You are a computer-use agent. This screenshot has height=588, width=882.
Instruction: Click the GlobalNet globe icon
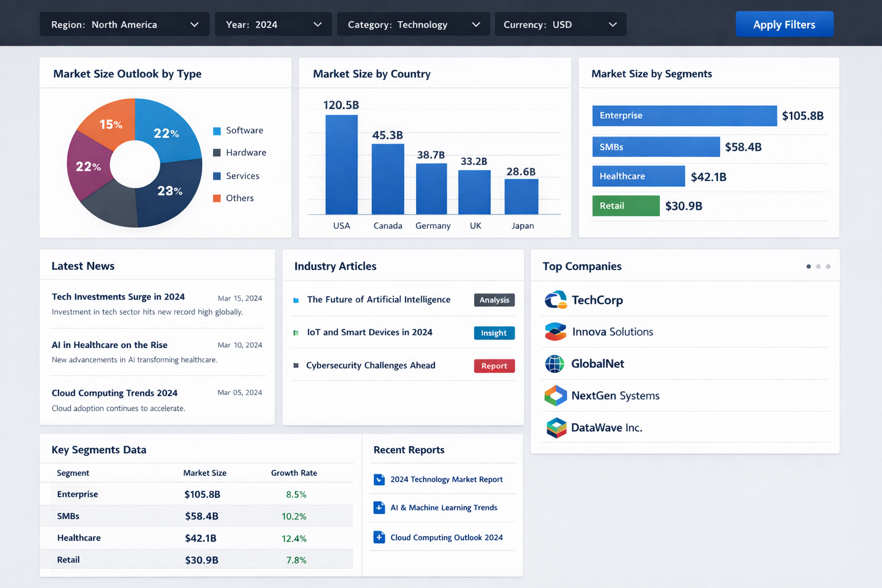[555, 363]
